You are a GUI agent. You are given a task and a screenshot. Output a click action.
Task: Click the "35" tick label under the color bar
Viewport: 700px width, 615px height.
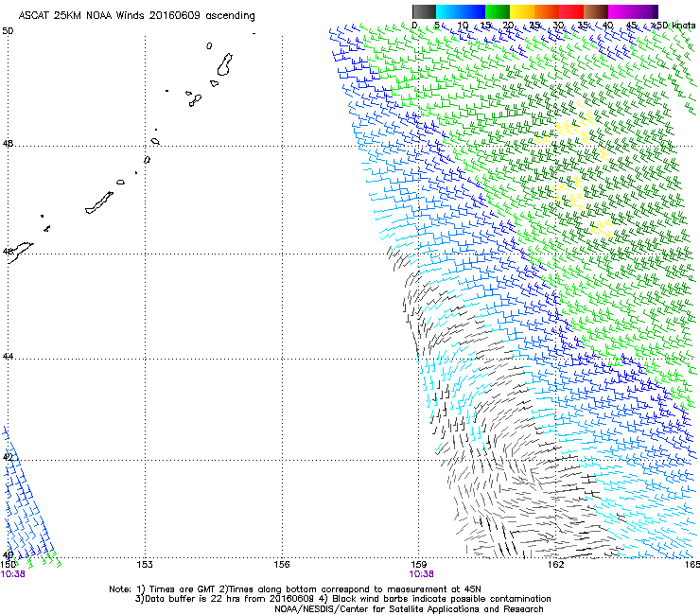[x=583, y=26]
